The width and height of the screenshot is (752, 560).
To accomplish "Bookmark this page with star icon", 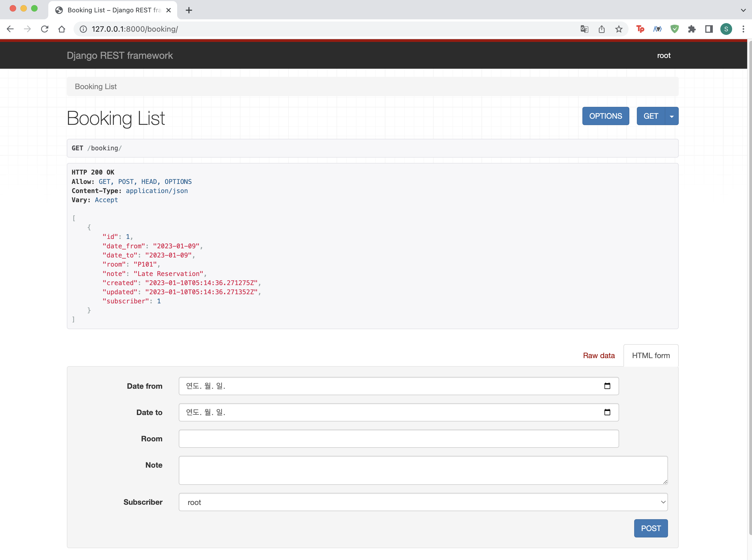I will coord(619,29).
